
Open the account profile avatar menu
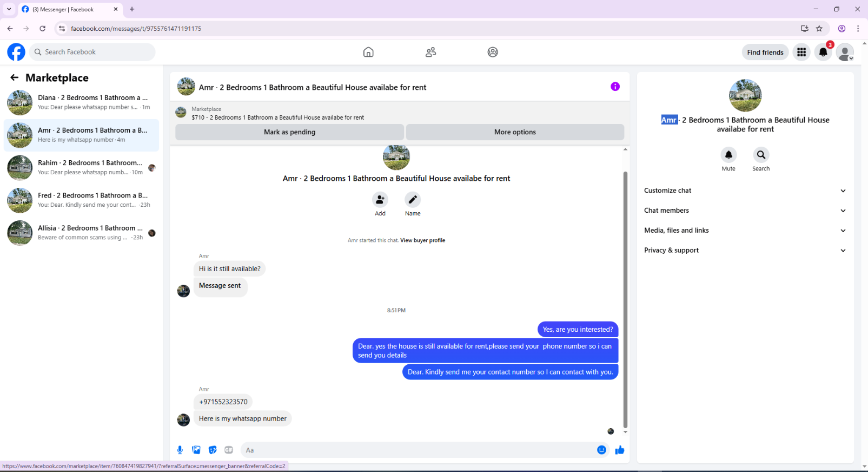845,52
